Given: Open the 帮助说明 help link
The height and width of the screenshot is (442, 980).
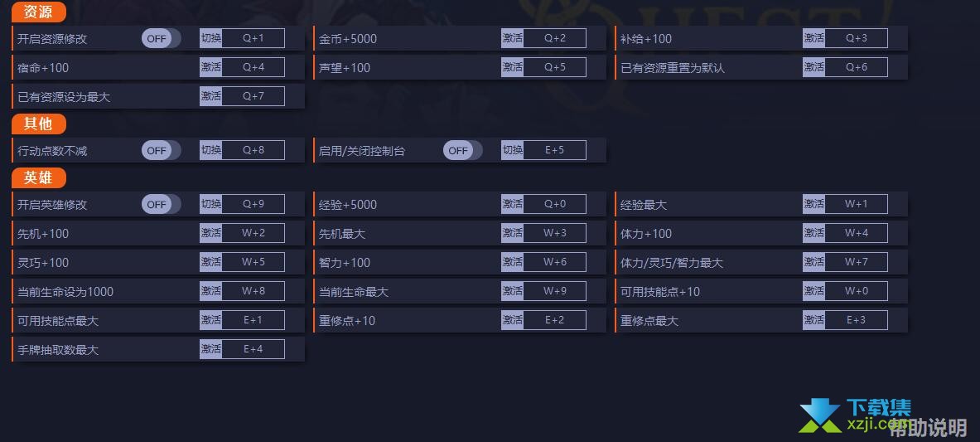Looking at the screenshot, I should (928, 428).
